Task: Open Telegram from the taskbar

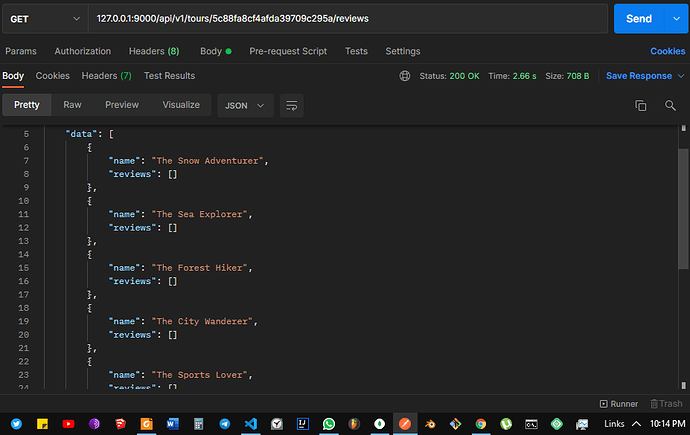Action: coord(224,424)
